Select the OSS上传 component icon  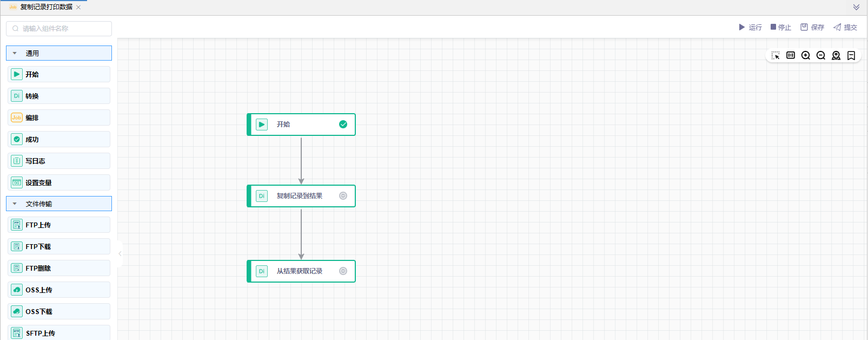17,290
